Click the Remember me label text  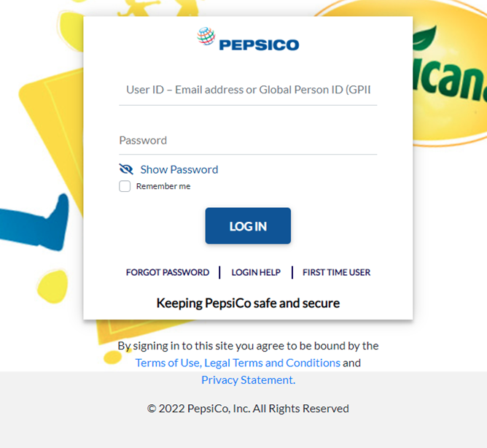click(x=163, y=186)
